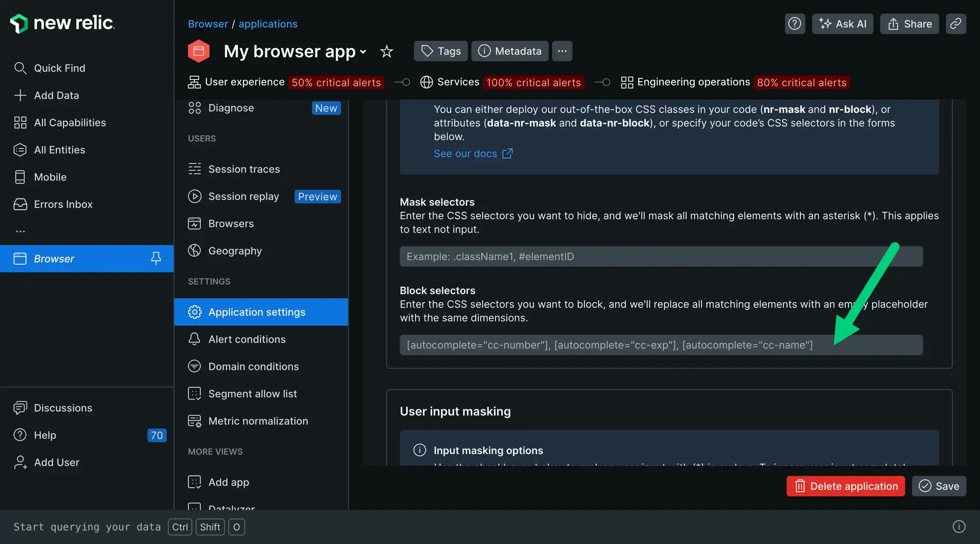The width and height of the screenshot is (980, 544).
Task: Select Alert conditions in settings menu
Action: (x=247, y=339)
